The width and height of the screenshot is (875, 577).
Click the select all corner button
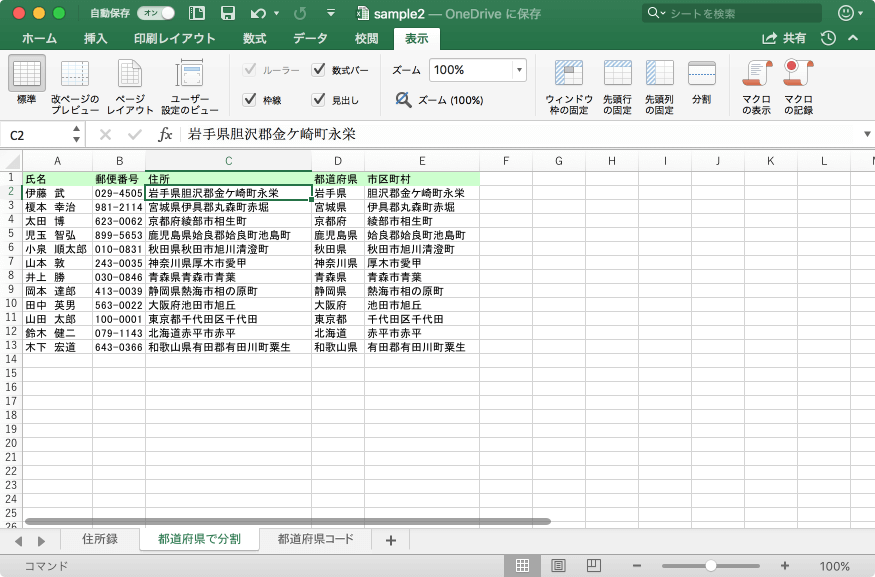(x=11, y=161)
